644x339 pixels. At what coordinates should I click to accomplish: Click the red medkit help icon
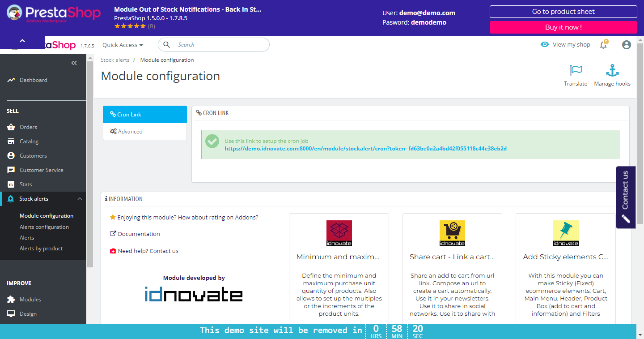(x=113, y=251)
